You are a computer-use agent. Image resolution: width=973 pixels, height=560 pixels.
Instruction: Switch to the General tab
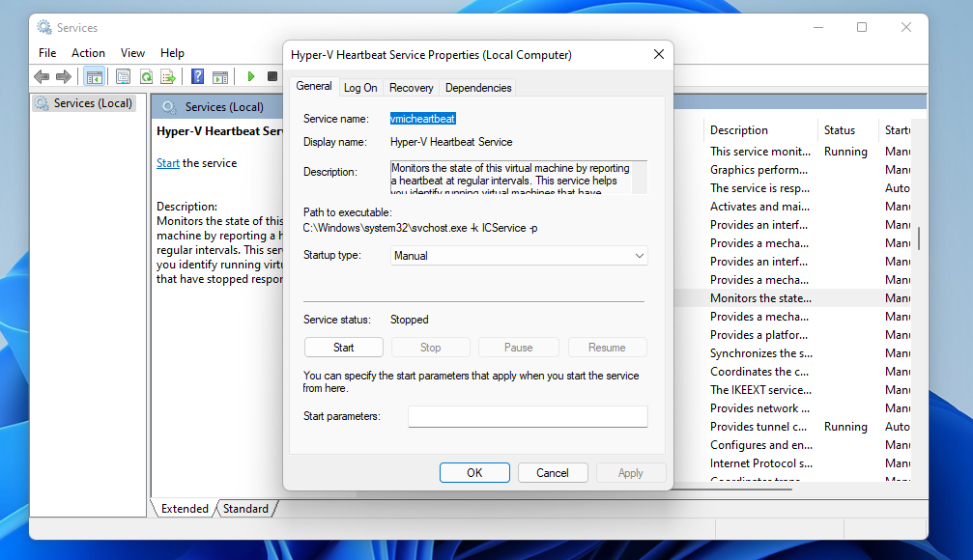tap(313, 86)
